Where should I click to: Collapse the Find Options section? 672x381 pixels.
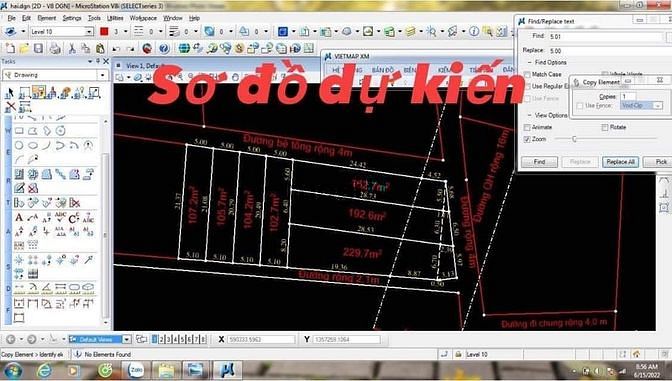point(529,63)
